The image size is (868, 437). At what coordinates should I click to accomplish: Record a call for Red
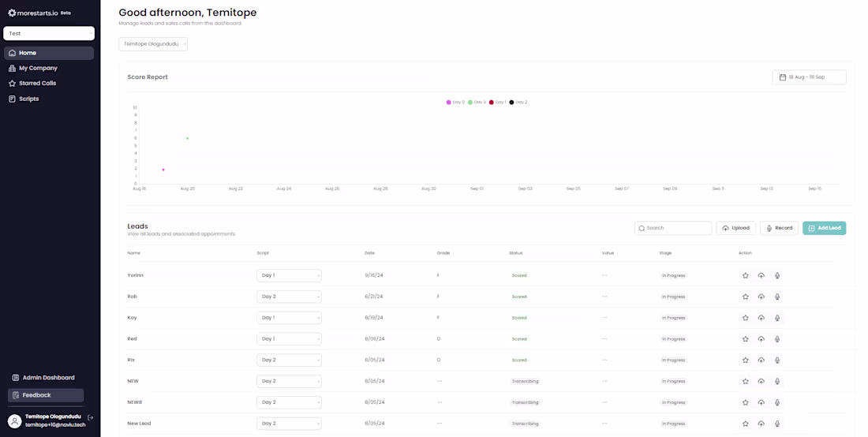coord(777,339)
